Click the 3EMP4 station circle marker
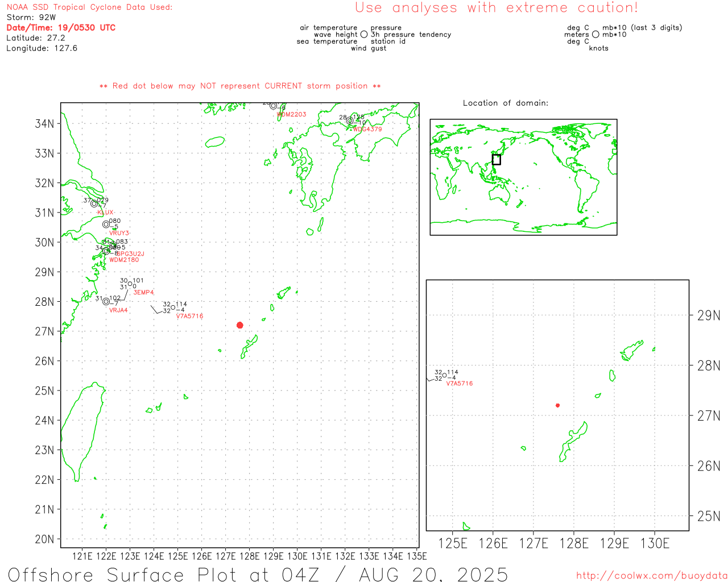 (x=130, y=284)
